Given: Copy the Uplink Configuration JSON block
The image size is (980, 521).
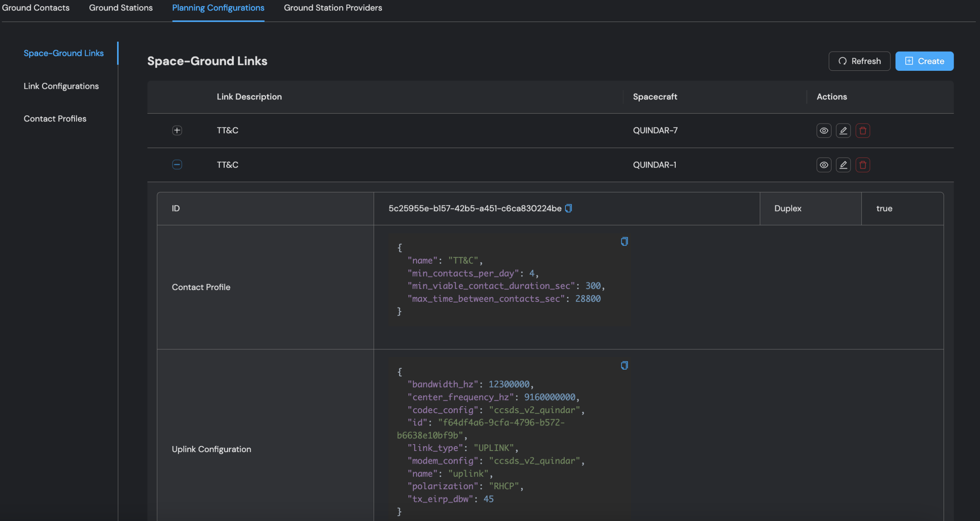Looking at the screenshot, I should tap(624, 365).
